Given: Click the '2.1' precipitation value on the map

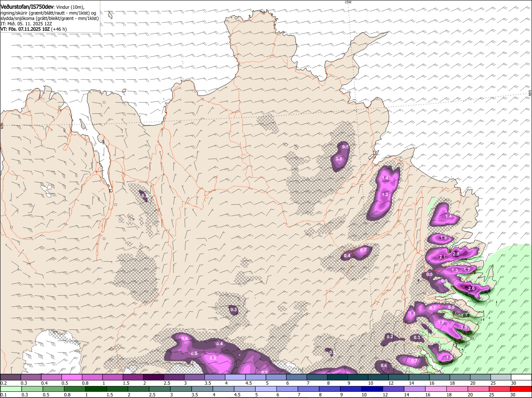Looking at the screenshot, I should click(x=442, y=257).
